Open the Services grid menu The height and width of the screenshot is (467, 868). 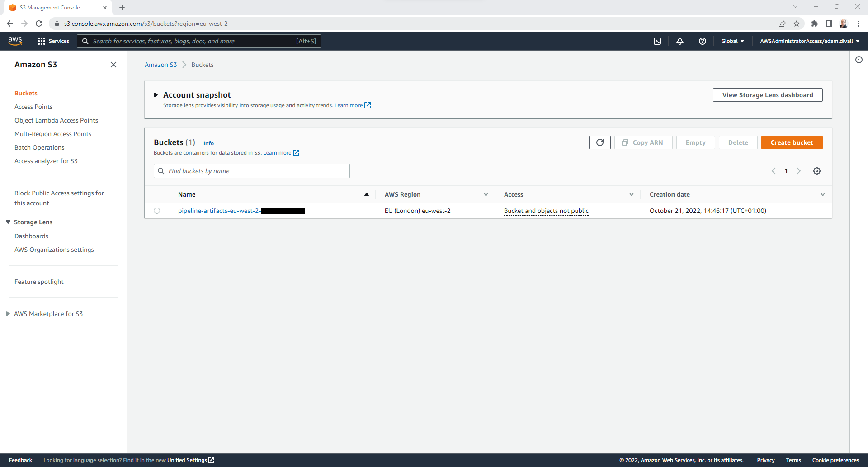(53, 41)
